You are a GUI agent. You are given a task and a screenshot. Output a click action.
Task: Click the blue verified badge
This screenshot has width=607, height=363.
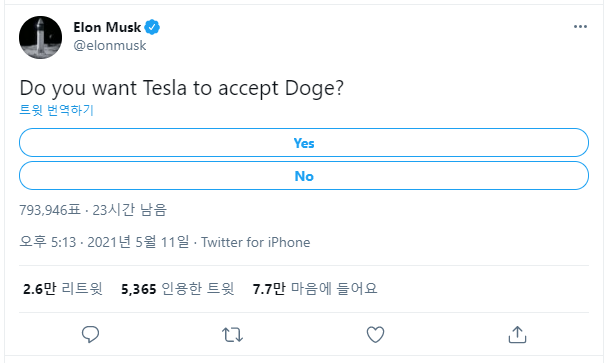(x=152, y=27)
